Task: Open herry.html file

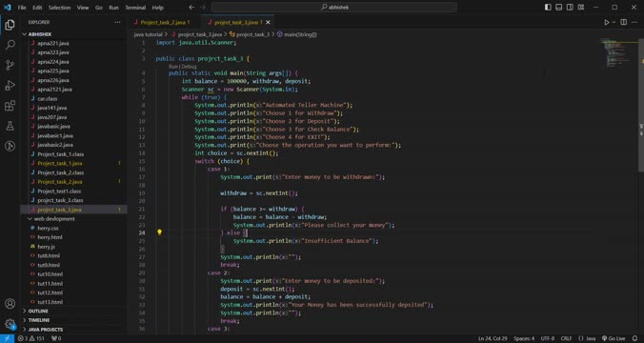Action: (x=50, y=237)
